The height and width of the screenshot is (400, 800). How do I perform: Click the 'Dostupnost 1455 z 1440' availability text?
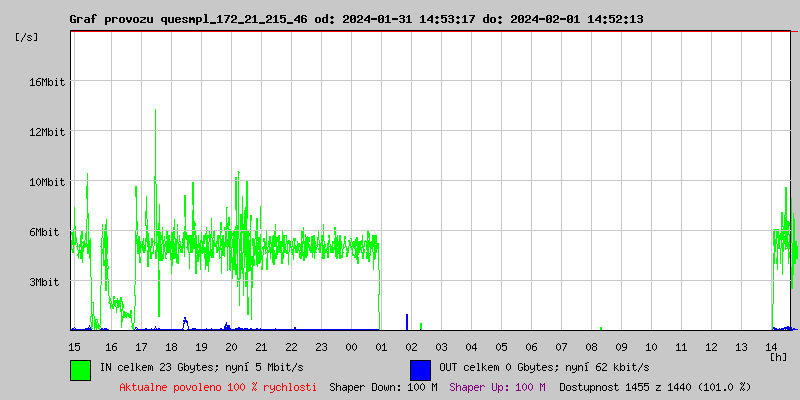coord(654,386)
